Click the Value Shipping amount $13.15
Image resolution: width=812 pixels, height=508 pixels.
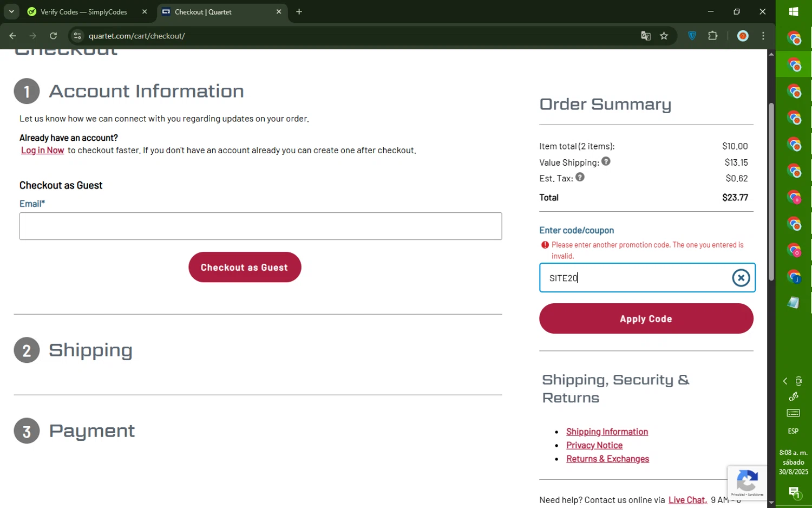[736, 162]
